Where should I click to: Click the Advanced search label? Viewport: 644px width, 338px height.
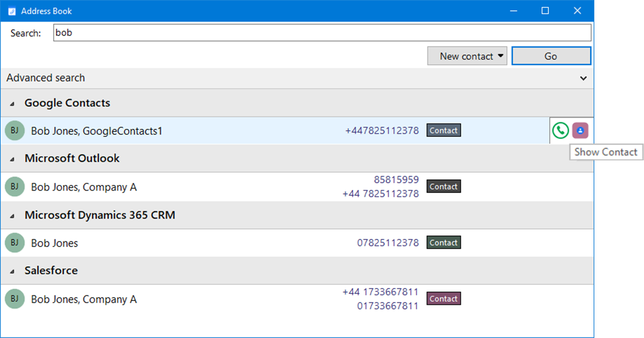(46, 78)
